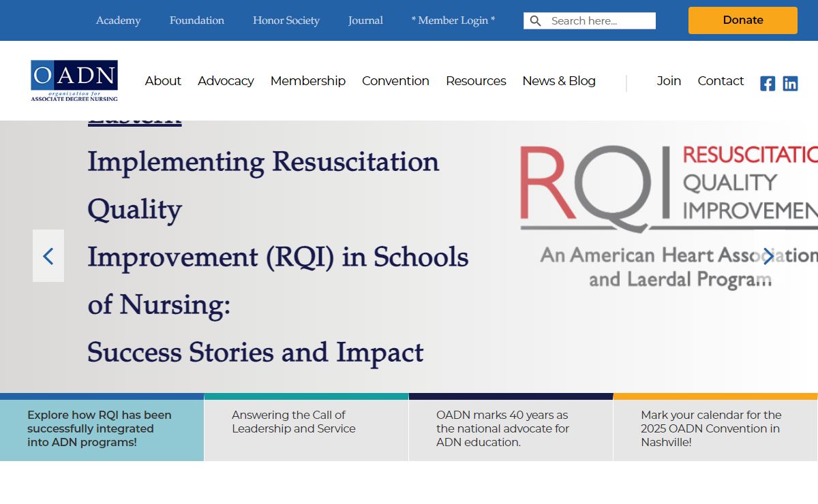Click the RQI Resuscitation Quality Improvement image
This screenshot has height=504, width=818.
click(x=669, y=217)
